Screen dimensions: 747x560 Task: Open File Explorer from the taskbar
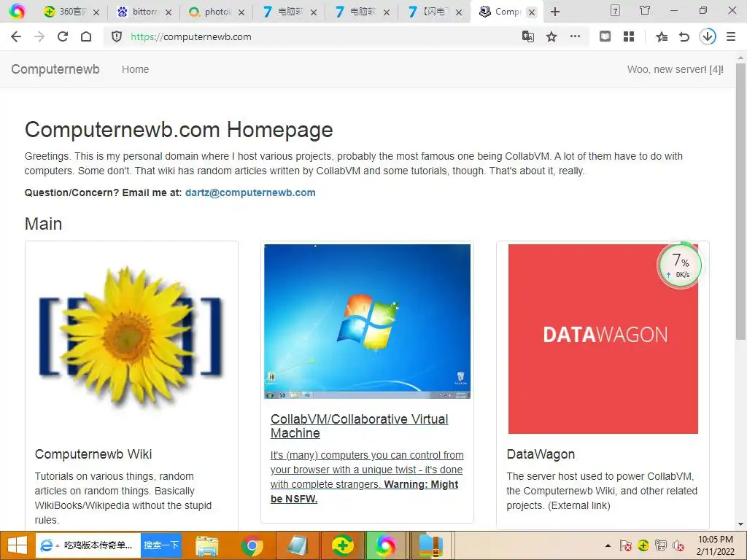pos(207,545)
